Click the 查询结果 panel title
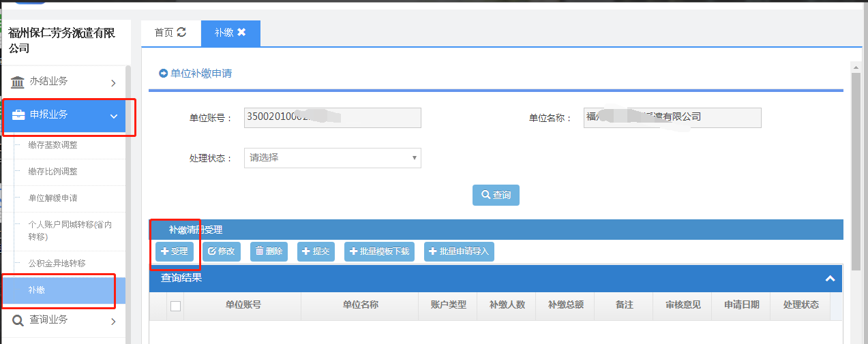The image size is (868, 344). click(181, 278)
